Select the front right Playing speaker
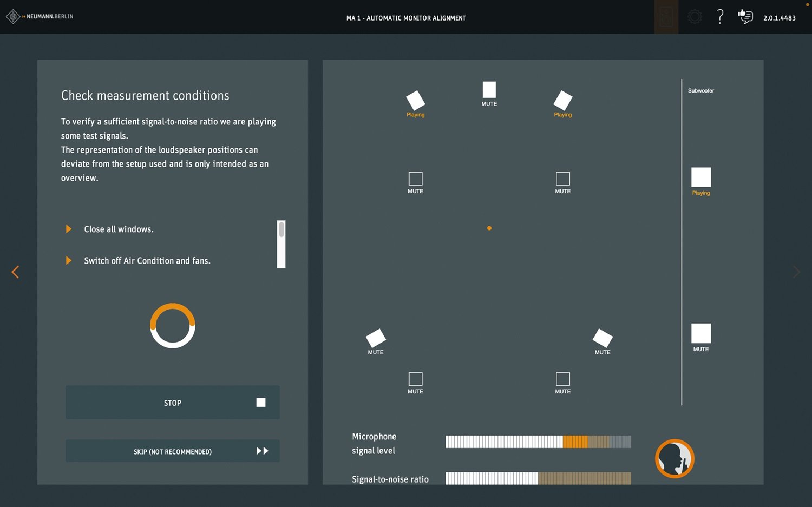 coord(562,101)
